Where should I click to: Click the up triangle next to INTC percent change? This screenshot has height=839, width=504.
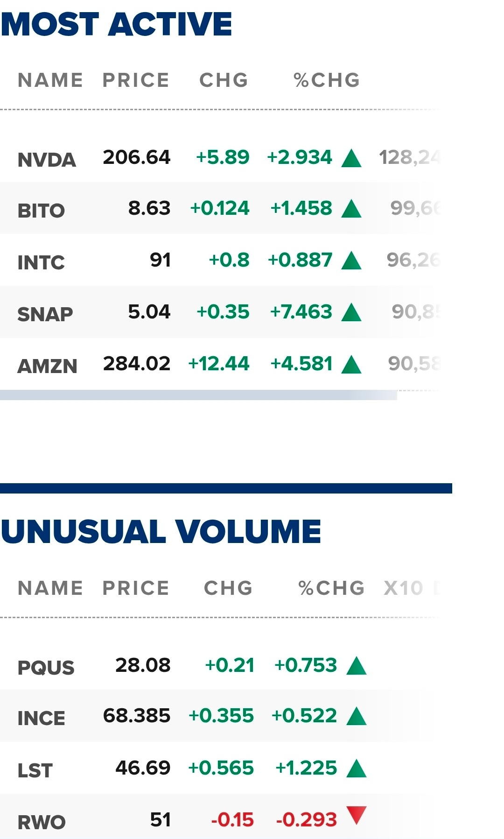[351, 260]
